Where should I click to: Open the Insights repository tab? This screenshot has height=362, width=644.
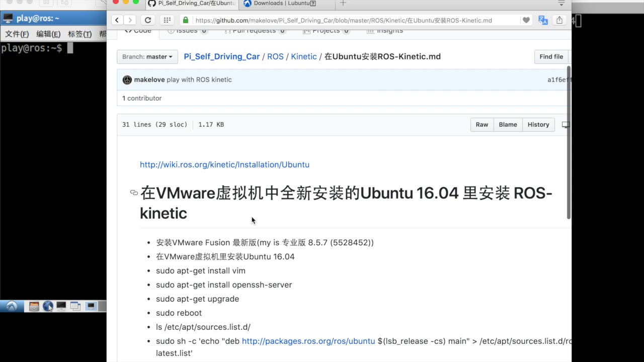(x=385, y=31)
